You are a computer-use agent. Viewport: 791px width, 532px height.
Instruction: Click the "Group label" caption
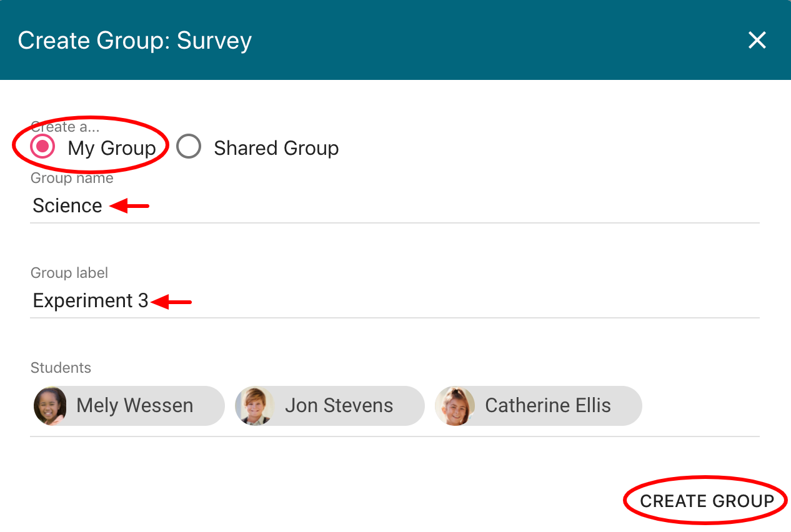[69, 273]
